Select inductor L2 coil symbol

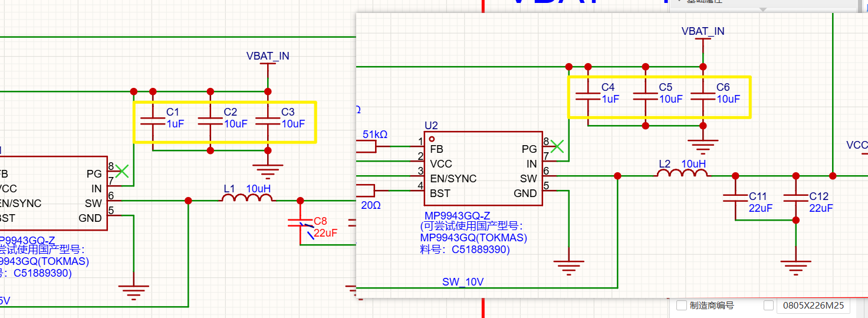683,173
